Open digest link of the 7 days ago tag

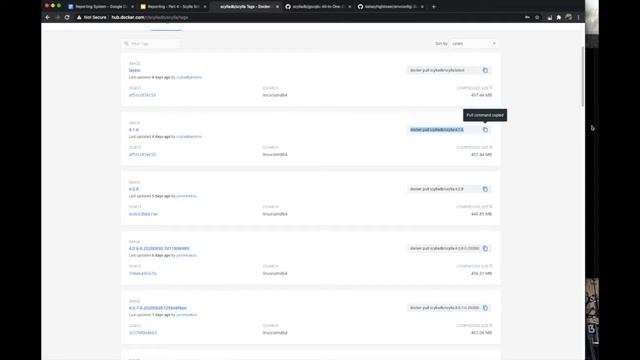click(142, 333)
